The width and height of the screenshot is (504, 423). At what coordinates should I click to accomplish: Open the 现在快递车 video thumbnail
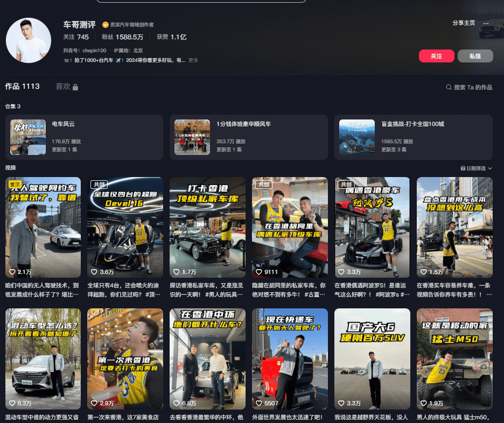[x=290, y=359]
